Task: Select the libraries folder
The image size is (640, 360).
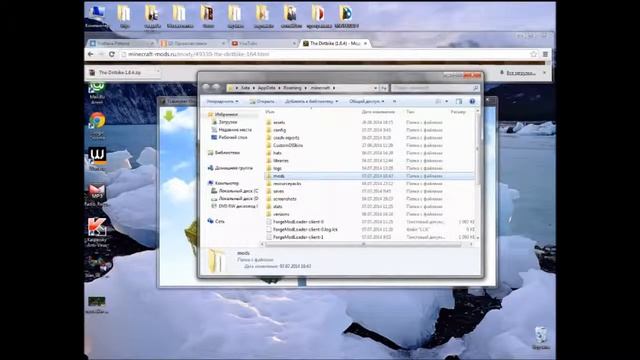Action: (x=280, y=160)
